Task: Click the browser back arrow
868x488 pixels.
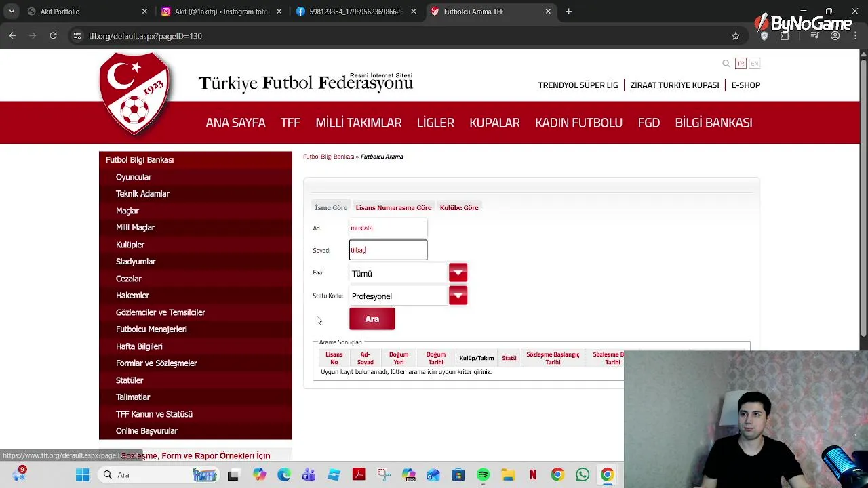Action: pyautogui.click(x=12, y=36)
